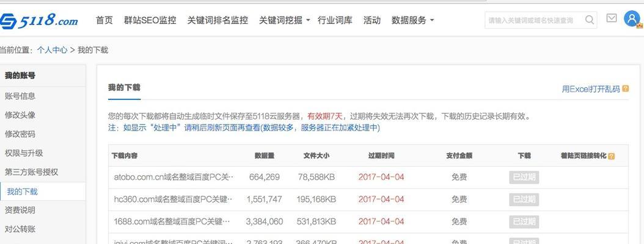Viewport: 644px width, 244px height.
Task: Click the 5118.com logo
Action: point(39,21)
